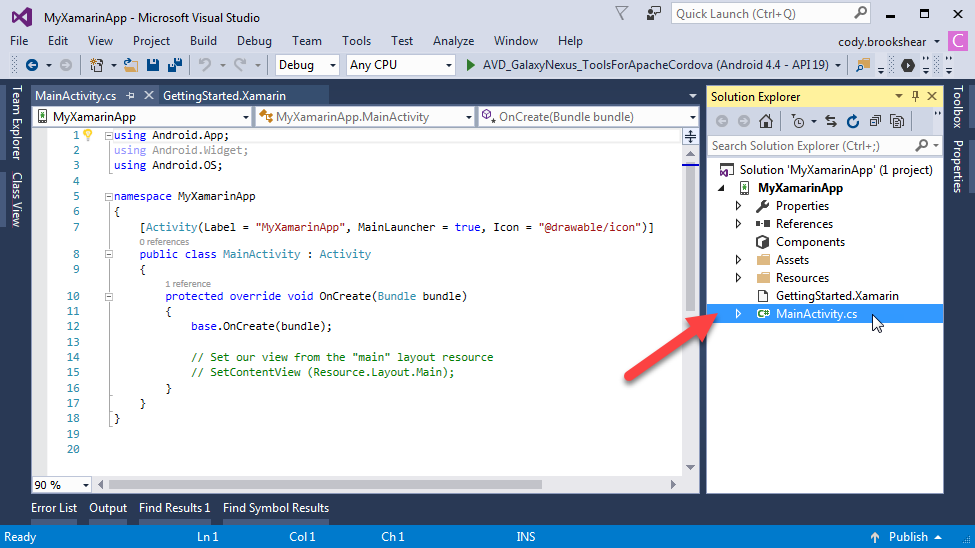
Task: Click the wrench icon next to Properties node
Action: click(x=762, y=206)
